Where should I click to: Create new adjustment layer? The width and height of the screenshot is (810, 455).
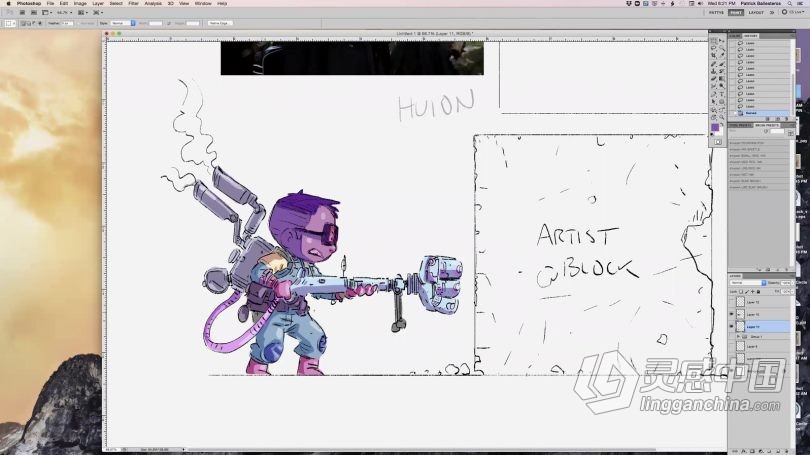[760, 451]
